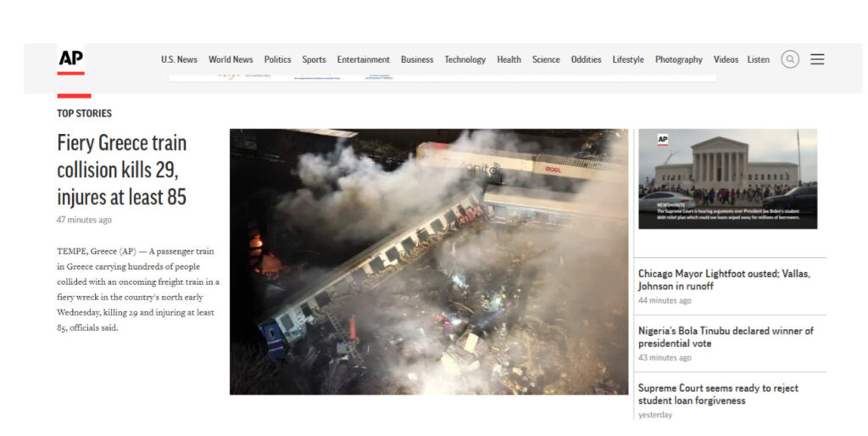Viewport: 868px width, 436px height.
Task: Go to U.S. News section
Action: pyautogui.click(x=179, y=59)
